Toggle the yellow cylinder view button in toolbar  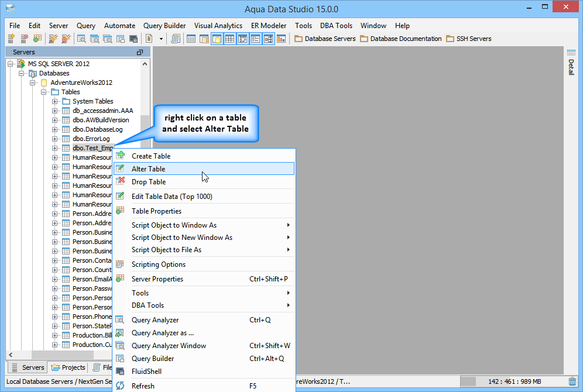click(217, 39)
